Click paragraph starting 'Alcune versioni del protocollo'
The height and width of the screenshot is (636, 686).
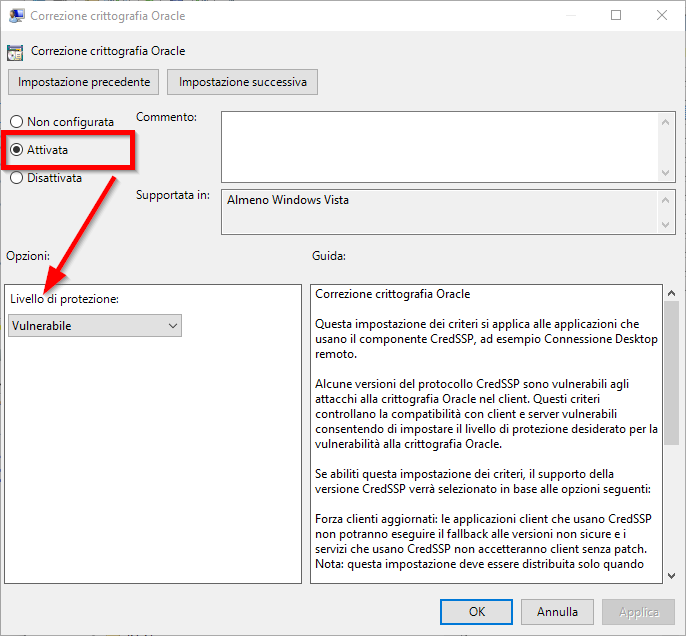coord(486,414)
